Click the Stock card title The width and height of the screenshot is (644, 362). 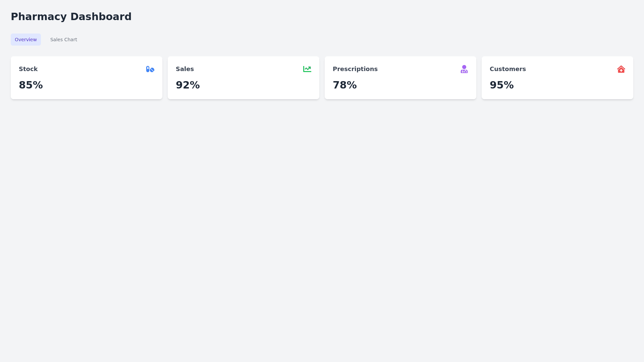coord(28,69)
